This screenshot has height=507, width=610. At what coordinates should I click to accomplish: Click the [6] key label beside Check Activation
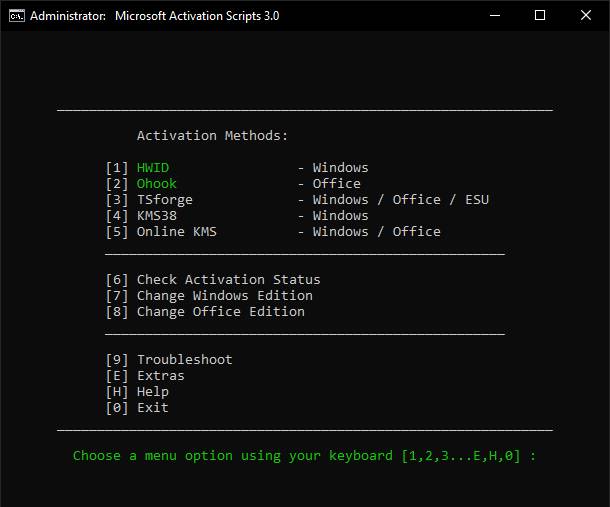click(117, 280)
